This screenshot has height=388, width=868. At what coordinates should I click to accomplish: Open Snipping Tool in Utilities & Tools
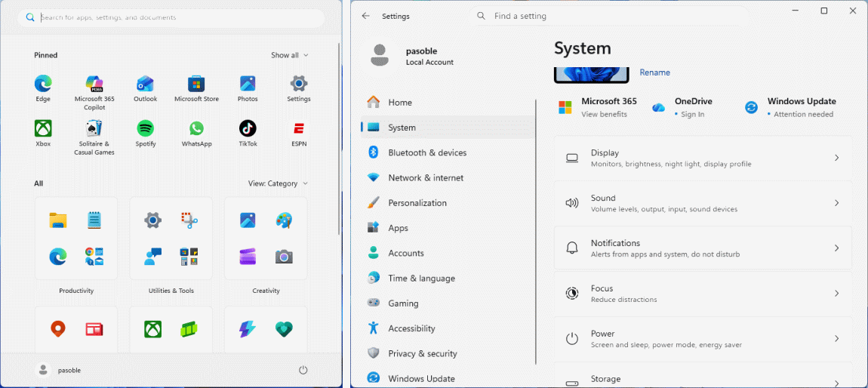coord(189,220)
